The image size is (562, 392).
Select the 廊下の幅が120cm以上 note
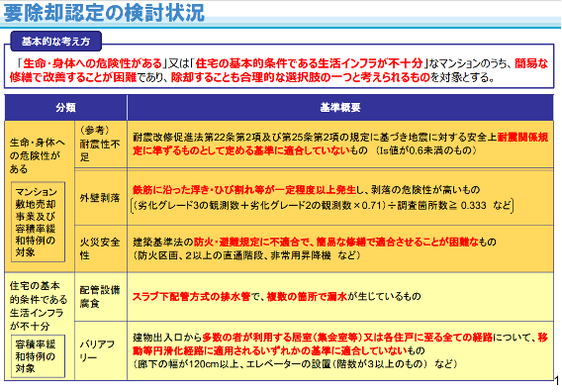295,364
